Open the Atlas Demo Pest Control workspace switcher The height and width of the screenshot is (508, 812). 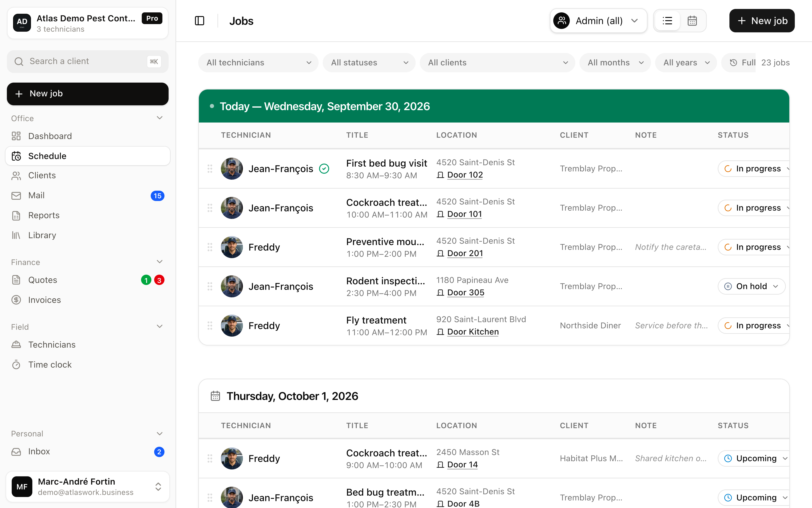(x=88, y=23)
